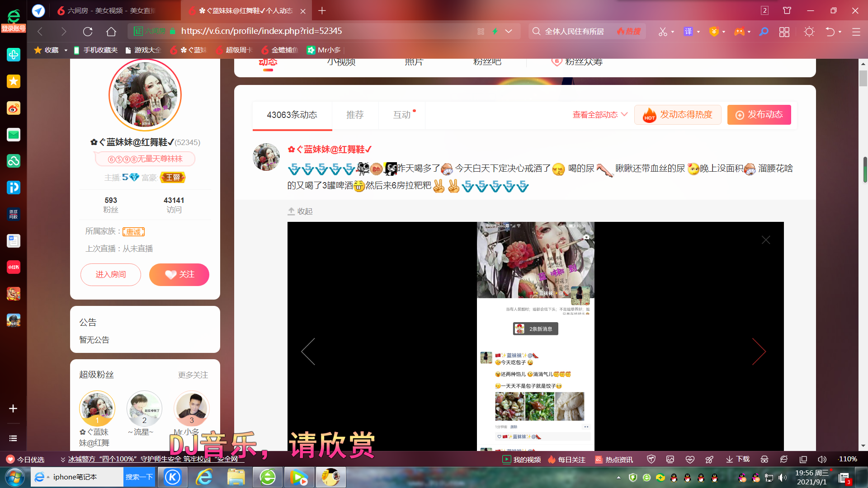Open a new browser tab

(x=322, y=10)
